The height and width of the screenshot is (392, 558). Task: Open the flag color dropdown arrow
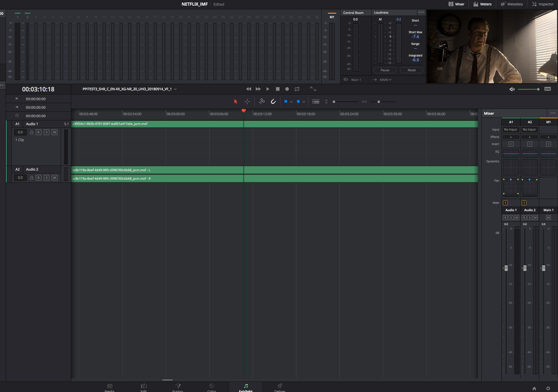point(291,102)
